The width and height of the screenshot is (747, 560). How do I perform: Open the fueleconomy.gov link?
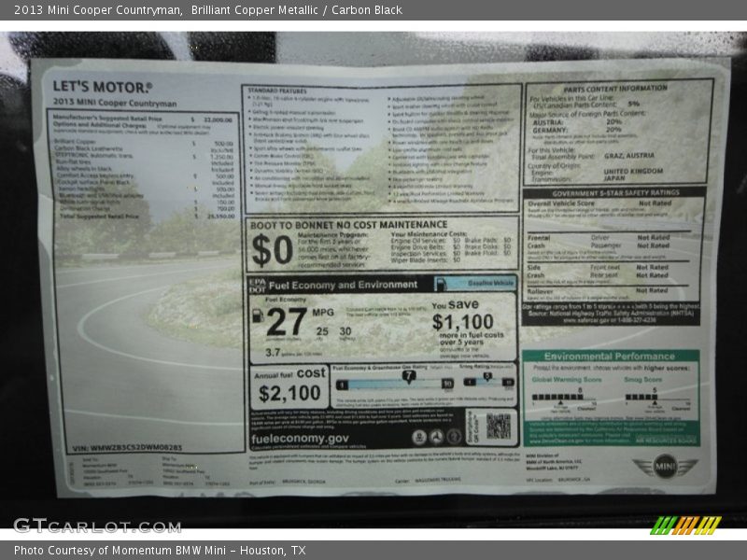tap(300, 439)
